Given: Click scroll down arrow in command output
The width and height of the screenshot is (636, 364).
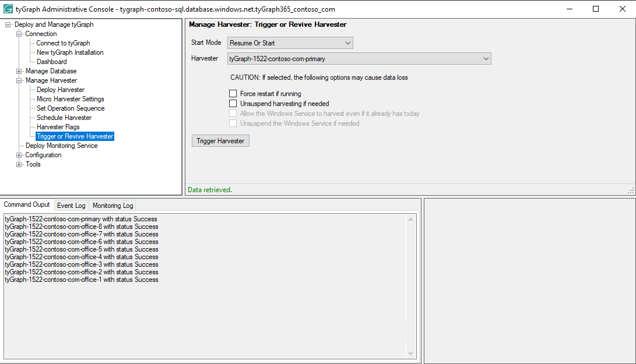Looking at the screenshot, I should (410, 354).
